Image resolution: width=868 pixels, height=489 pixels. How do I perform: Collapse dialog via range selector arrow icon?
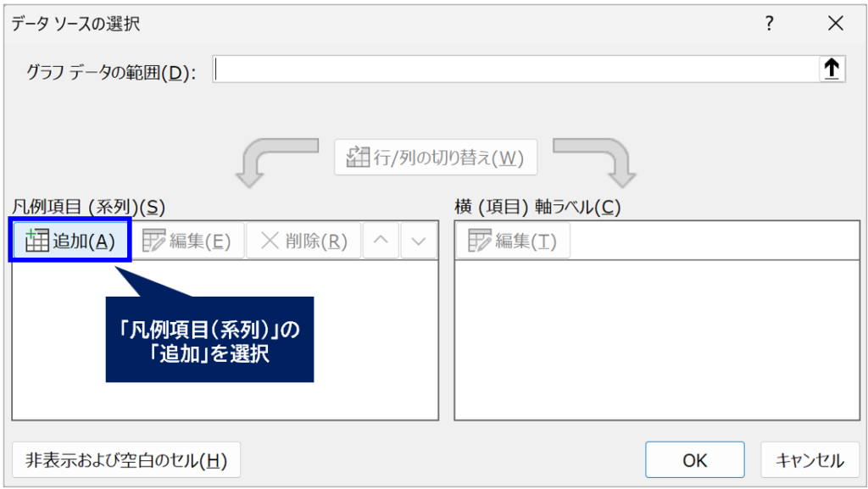(x=832, y=69)
